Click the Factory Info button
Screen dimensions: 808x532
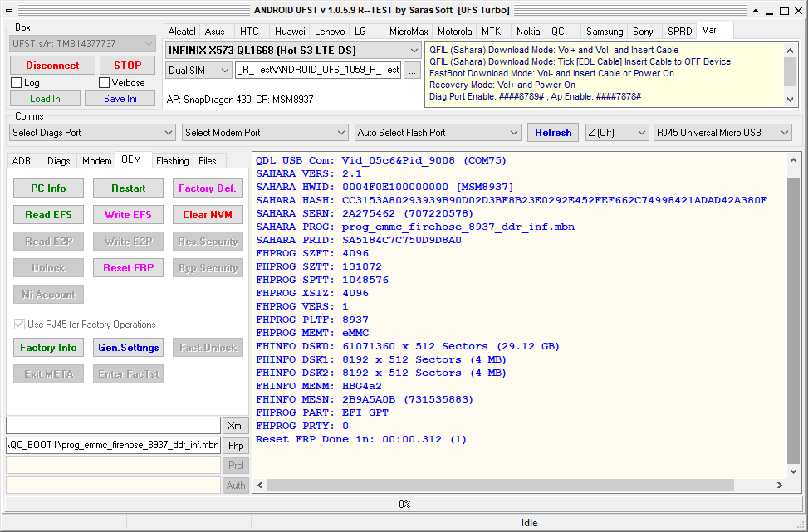point(48,348)
